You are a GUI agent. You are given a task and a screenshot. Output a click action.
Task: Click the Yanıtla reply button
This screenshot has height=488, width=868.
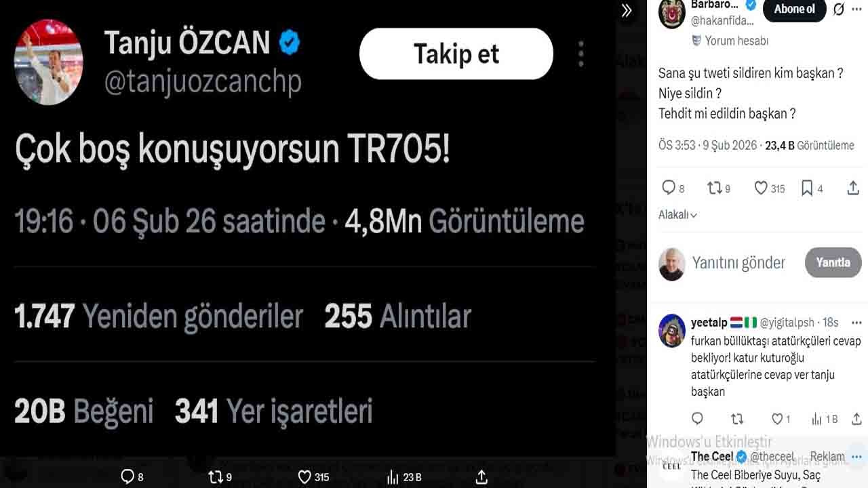pyautogui.click(x=833, y=262)
